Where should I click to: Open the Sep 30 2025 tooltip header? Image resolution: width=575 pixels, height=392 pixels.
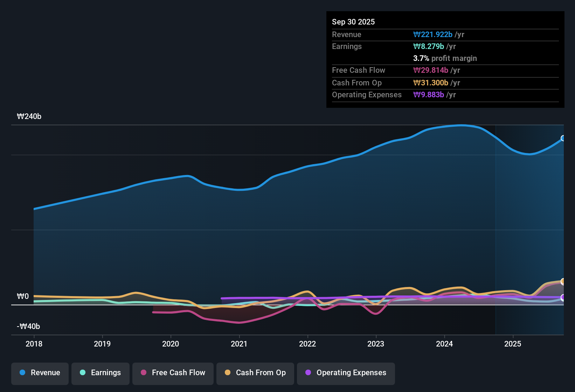tap(353, 22)
